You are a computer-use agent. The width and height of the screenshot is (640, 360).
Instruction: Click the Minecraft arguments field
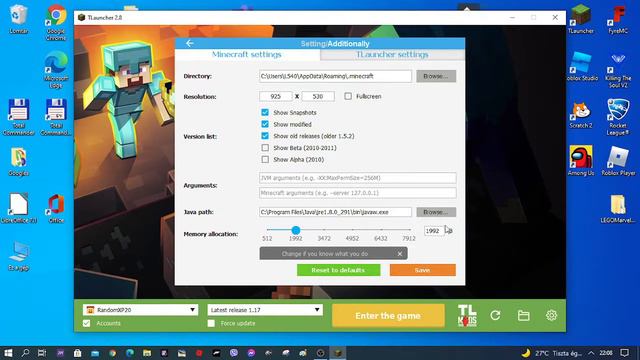coord(358,193)
